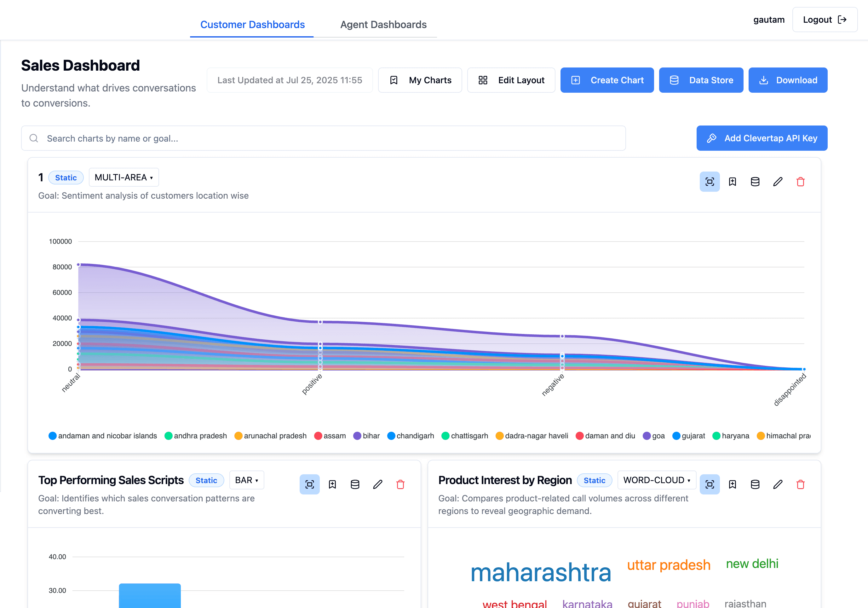The image size is (868, 608).
Task: Expand WORD-CLOUD chart type dropdown
Action: (657, 480)
